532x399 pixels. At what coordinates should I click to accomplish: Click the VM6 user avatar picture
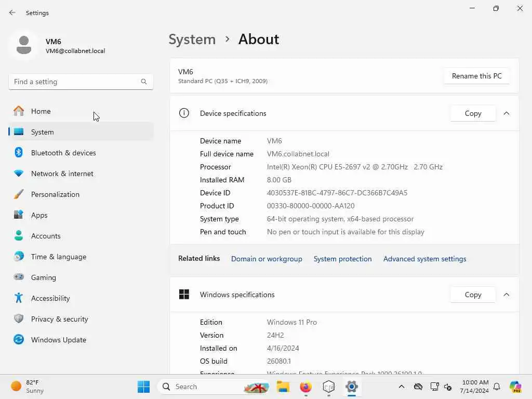[24, 45]
